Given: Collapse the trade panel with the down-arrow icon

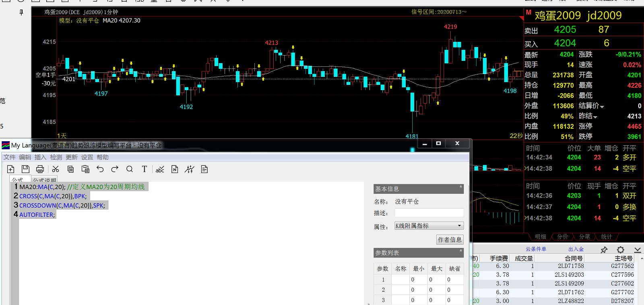Looking at the screenshot, I should click(637, 250).
